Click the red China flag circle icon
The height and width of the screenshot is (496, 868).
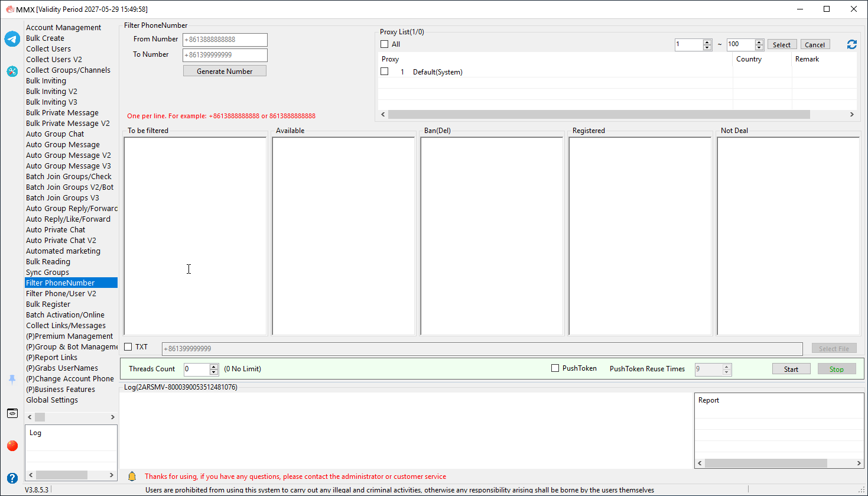pos(12,445)
